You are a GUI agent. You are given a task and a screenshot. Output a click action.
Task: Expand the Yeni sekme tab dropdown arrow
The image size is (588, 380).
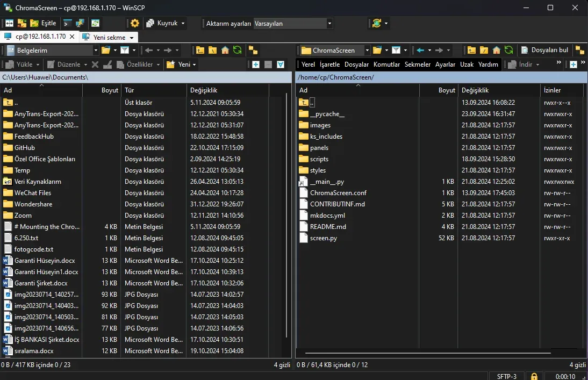click(x=132, y=38)
